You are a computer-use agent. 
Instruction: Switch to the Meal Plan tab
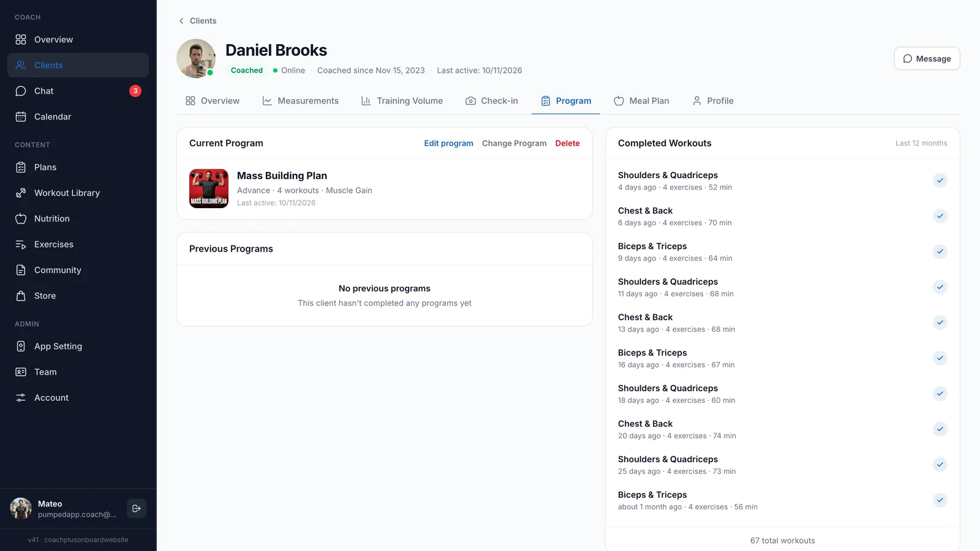(641, 101)
